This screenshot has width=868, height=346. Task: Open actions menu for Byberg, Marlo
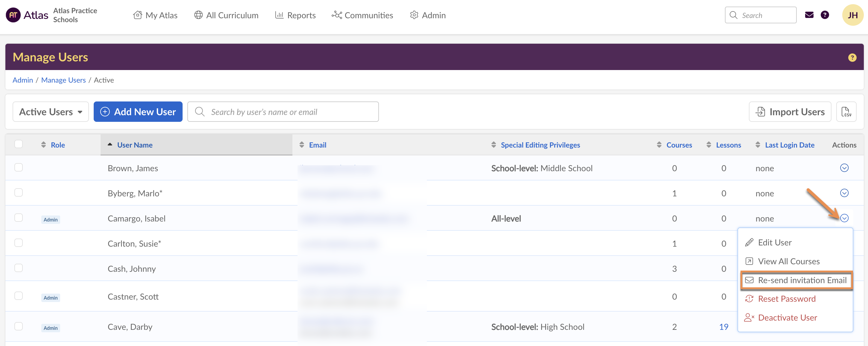coord(844,193)
